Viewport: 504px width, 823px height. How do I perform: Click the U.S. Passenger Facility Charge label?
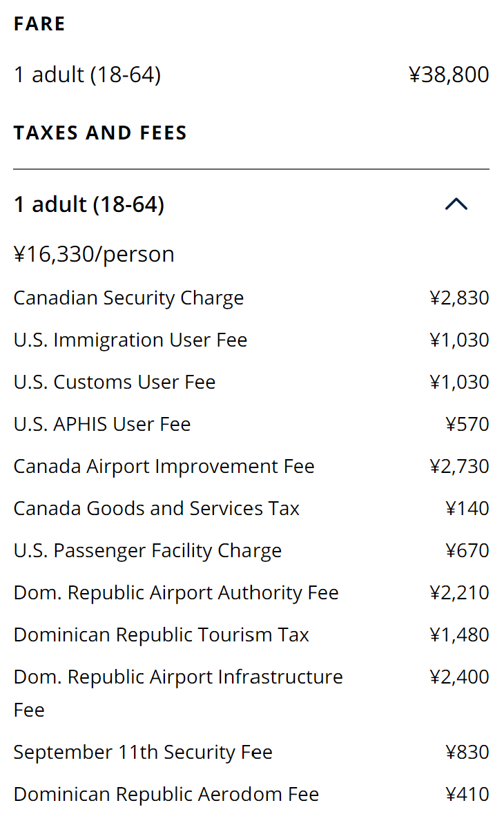147,551
